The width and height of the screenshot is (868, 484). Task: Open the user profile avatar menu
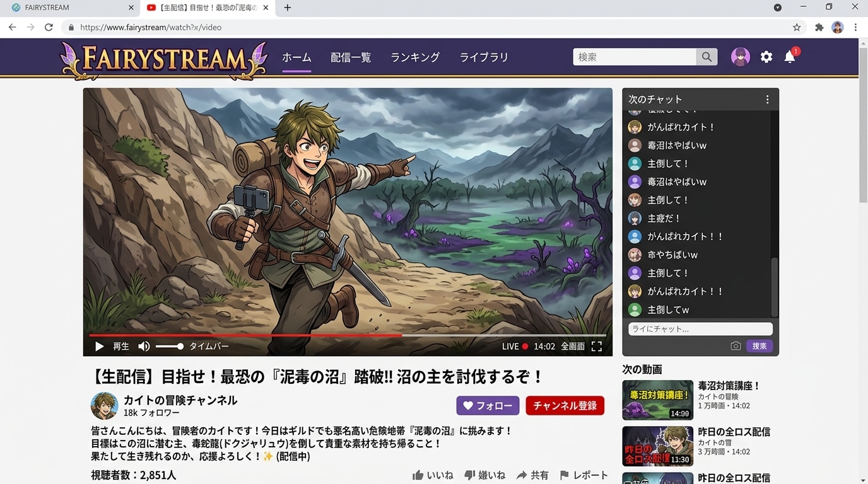[741, 57]
